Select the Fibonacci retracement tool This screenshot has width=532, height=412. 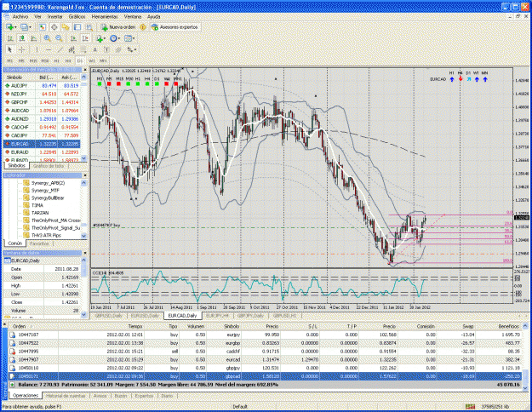pyautogui.click(x=83, y=49)
